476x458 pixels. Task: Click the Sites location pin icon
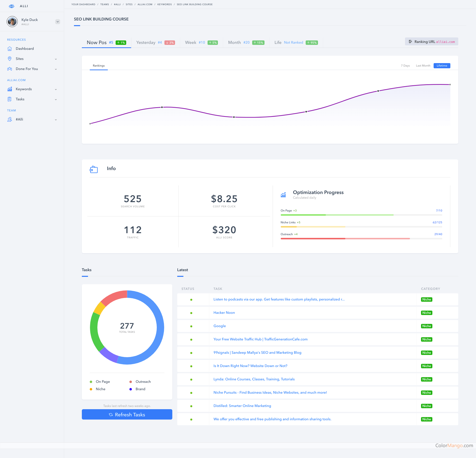tap(9, 59)
